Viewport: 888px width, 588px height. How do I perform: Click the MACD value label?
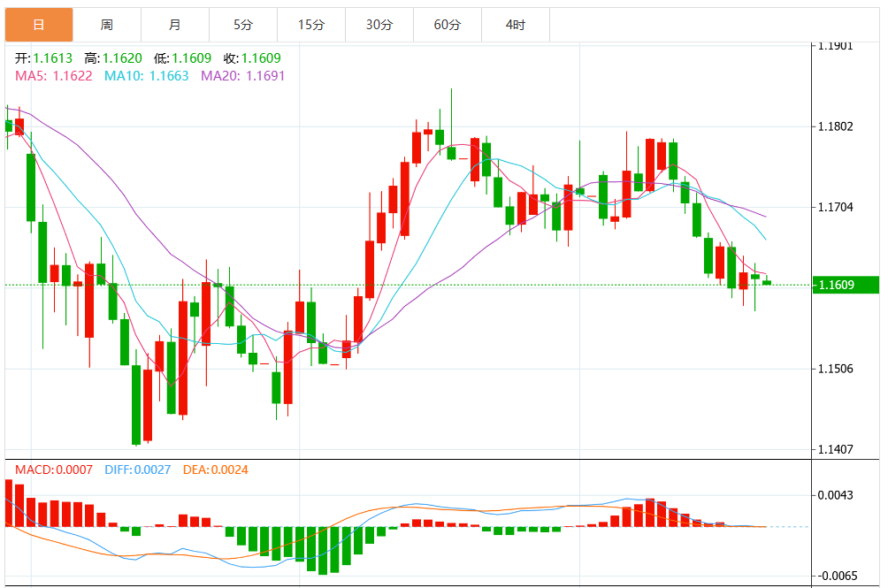(x=53, y=470)
